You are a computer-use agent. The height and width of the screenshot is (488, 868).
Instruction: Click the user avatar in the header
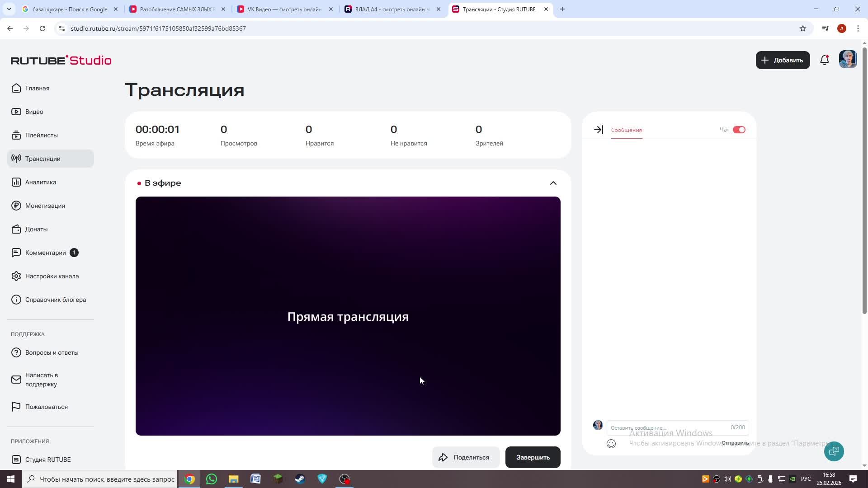click(x=848, y=60)
